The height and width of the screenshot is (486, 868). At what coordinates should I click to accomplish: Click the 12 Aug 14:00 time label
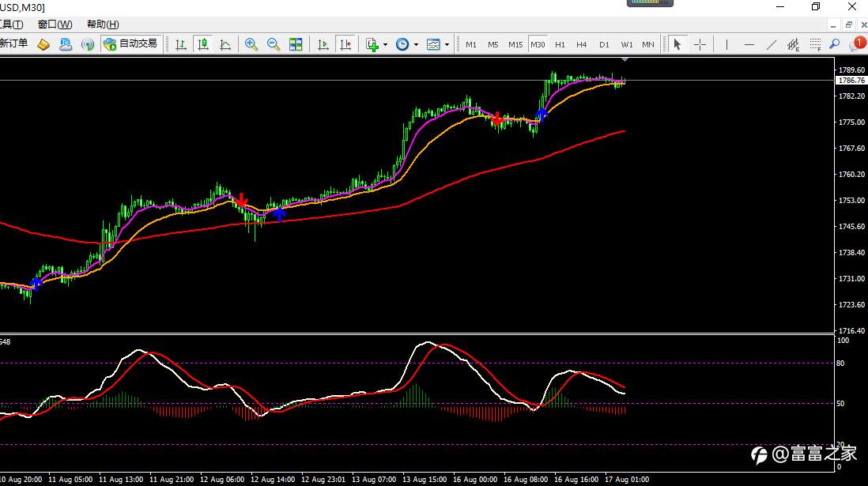click(x=273, y=480)
